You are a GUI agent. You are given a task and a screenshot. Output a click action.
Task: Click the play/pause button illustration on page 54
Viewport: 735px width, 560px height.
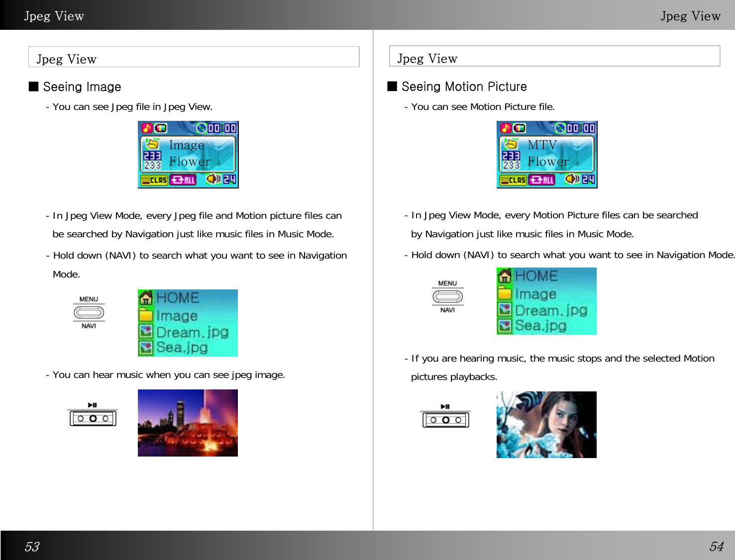(445, 416)
